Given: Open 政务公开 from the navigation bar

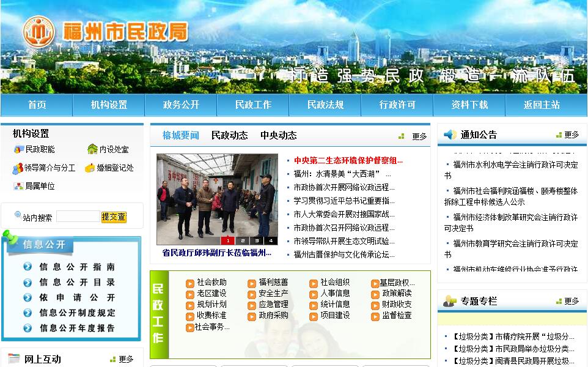Looking at the screenshot, I should click(181, 105).
